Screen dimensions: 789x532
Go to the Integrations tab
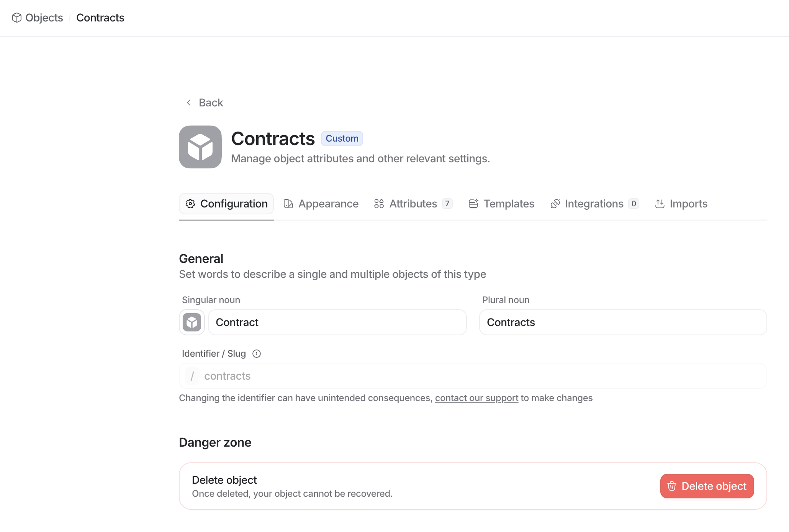[594, 203]
